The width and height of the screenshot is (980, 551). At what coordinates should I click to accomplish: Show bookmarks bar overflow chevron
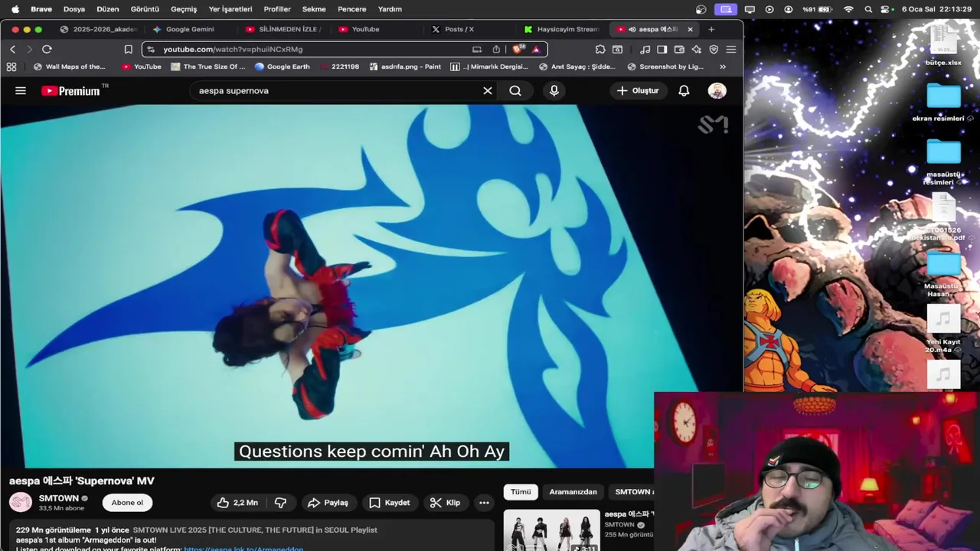723,67
